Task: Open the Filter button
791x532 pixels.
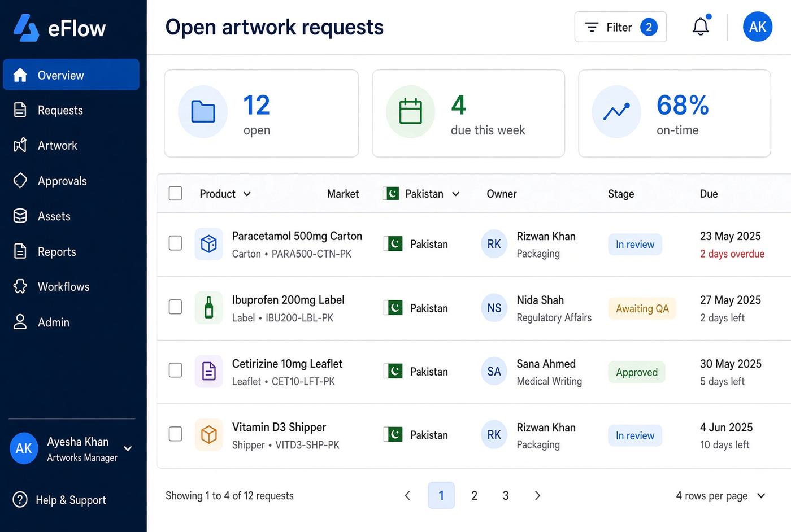Action: click(x=620, y=27)
